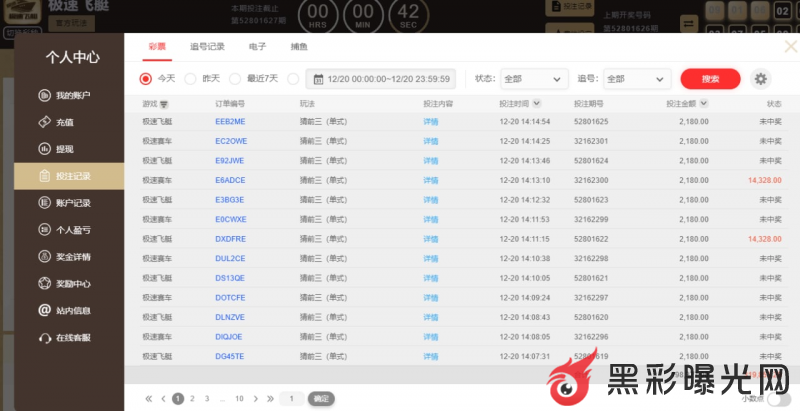Open 站内信息 site messages
This screenshot has height=411, width=800.
tap(72, 310)
